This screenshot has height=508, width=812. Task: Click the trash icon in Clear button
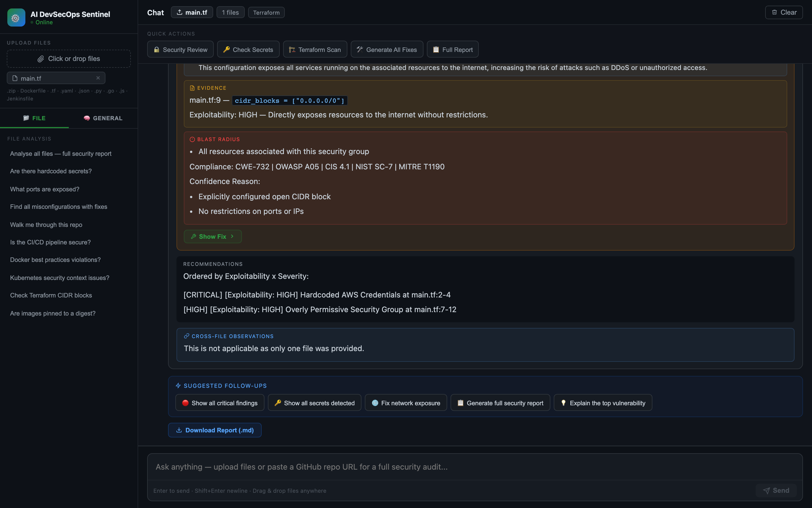click(775, 12)
